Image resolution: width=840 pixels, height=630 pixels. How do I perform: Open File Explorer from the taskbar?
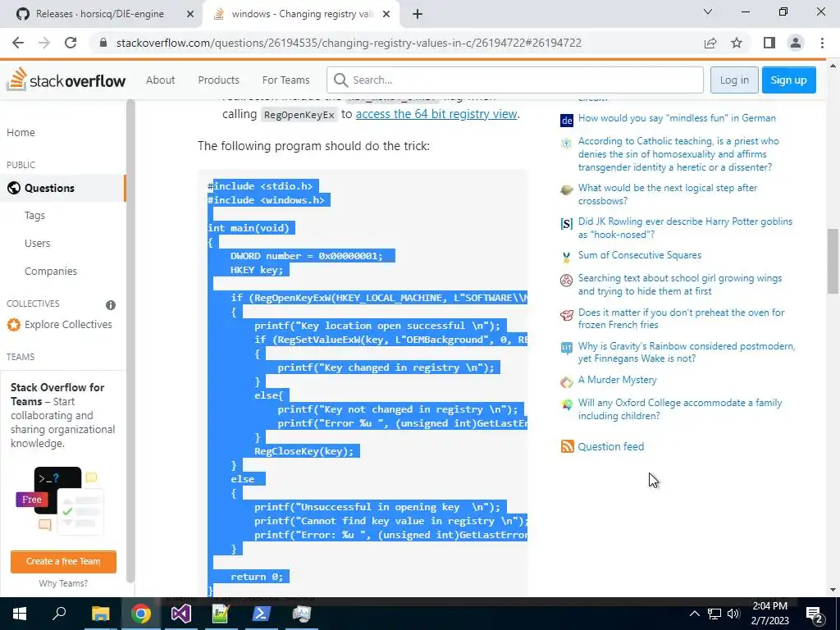click(x=100, y=614)
